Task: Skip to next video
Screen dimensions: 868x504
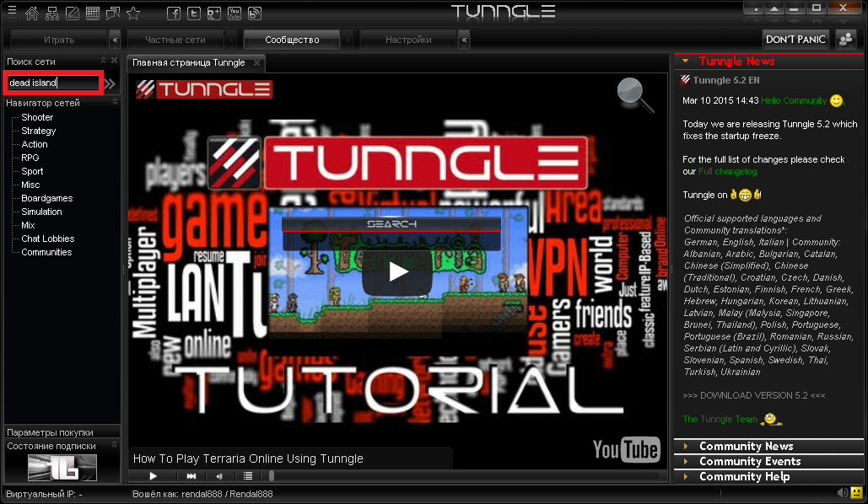Action: (191, 476)
